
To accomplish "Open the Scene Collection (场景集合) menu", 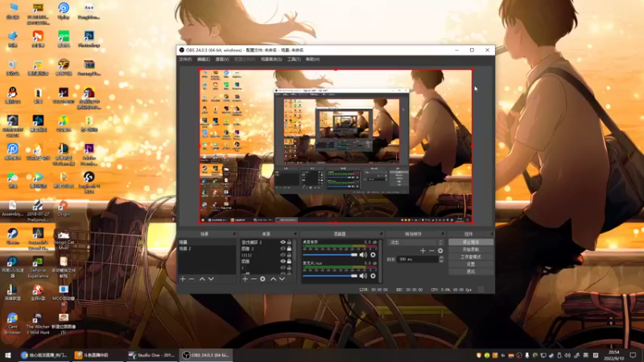I will [271, 59].
